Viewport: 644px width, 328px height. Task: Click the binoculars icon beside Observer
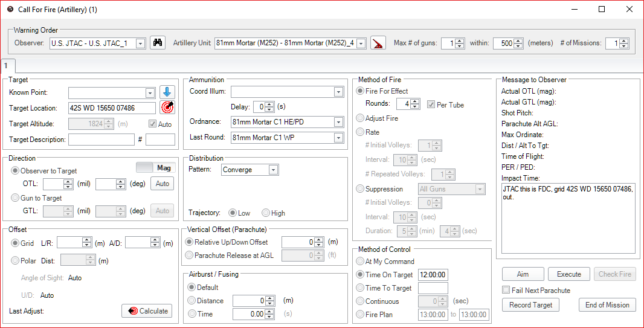click(x=158, y=43)
